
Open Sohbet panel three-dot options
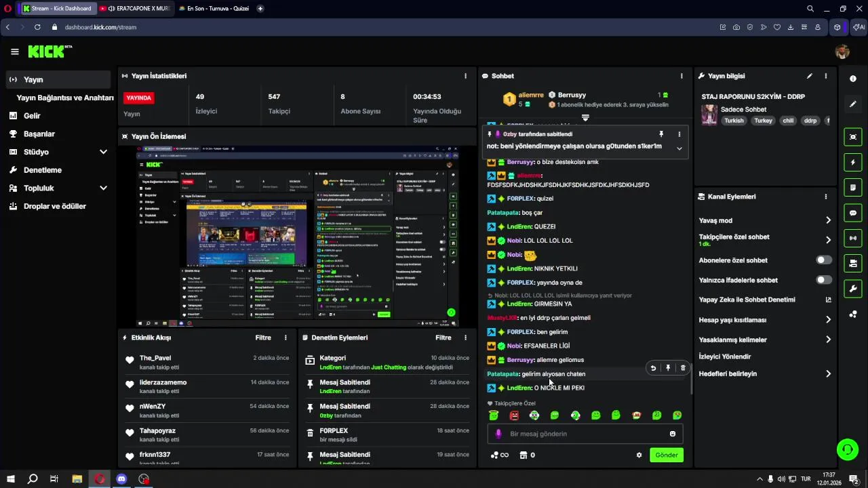pyautogui.click(x=682, y=76)
